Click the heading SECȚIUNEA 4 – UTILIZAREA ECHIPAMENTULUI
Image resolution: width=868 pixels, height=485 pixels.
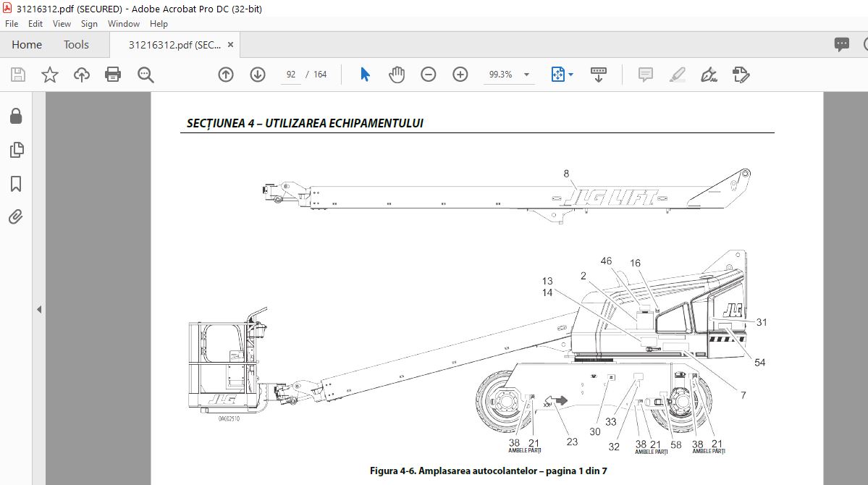305,123
